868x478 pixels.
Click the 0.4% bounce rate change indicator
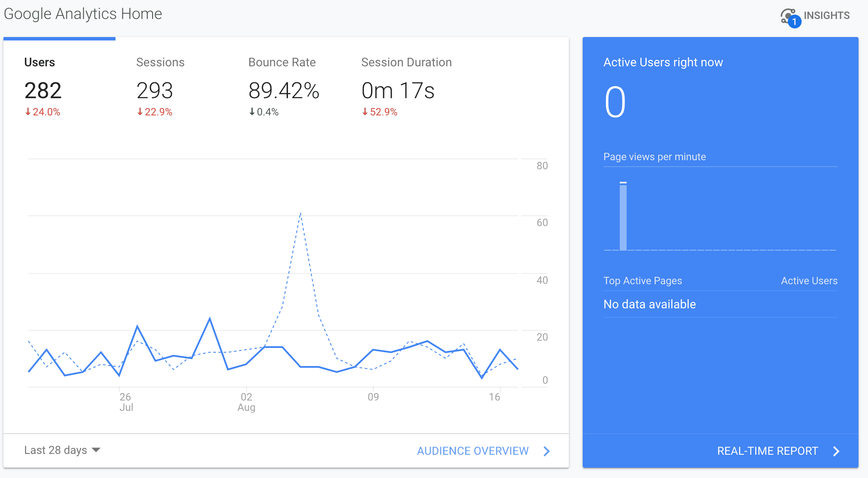(264, 112)
